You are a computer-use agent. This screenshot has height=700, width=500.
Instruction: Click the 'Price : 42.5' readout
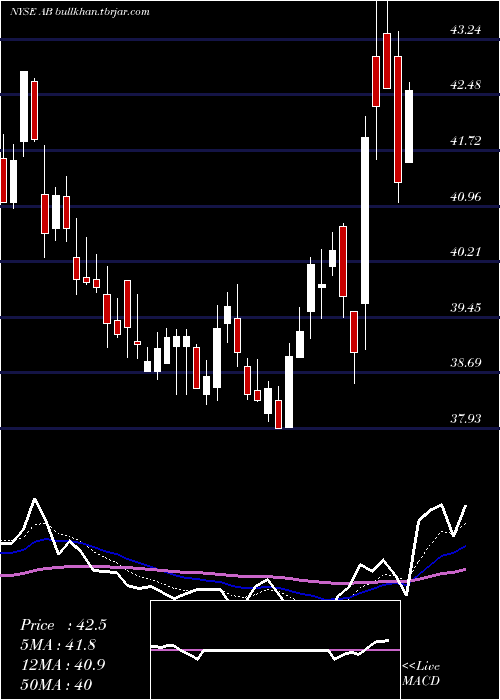click(x=63, y=625)
